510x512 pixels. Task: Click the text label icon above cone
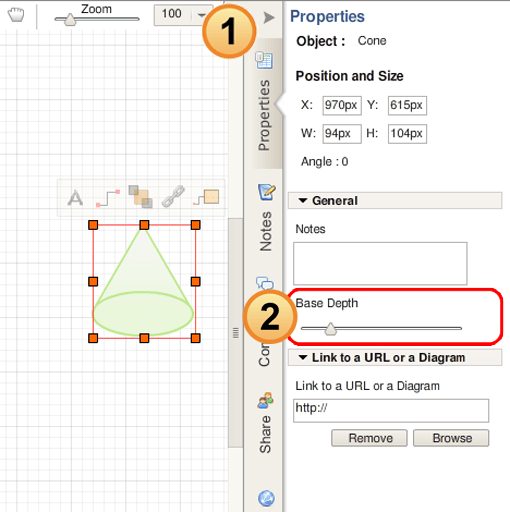(x=75, y=198)
